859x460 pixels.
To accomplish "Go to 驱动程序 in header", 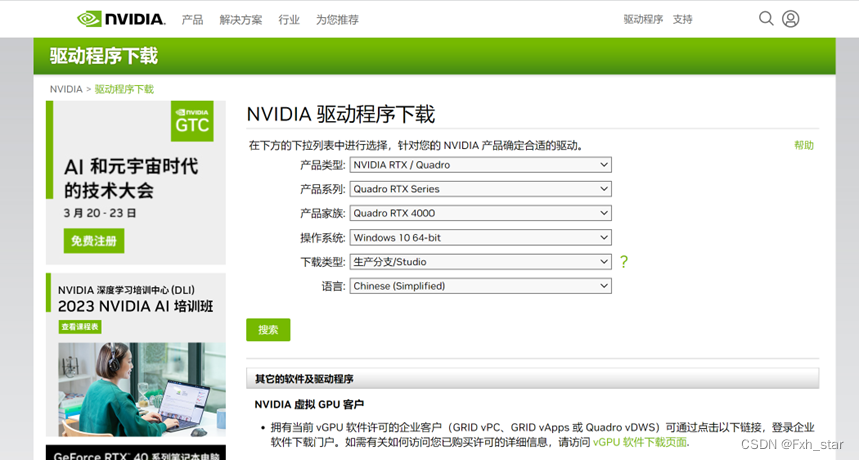I will click(643, 20).
